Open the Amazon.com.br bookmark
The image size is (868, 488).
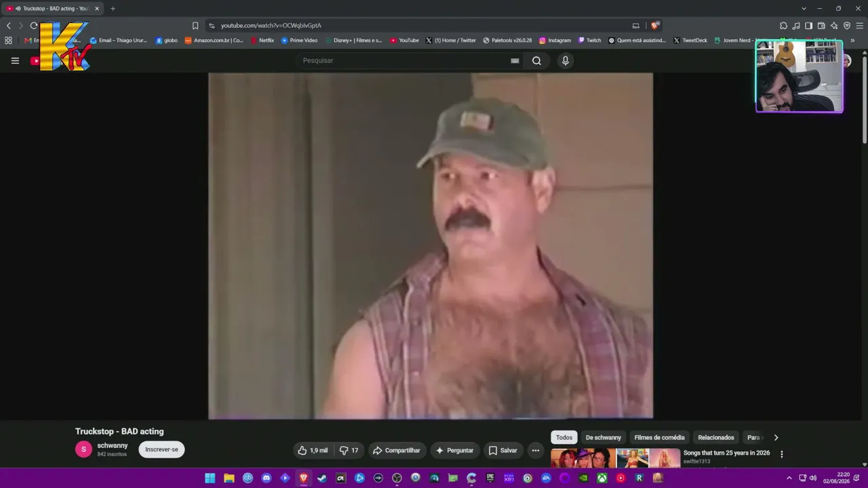[214, 41]
